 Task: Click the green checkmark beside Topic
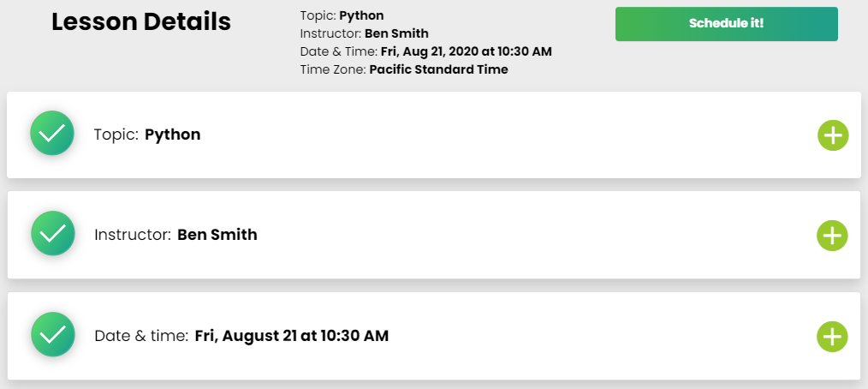tap(52, 134)
